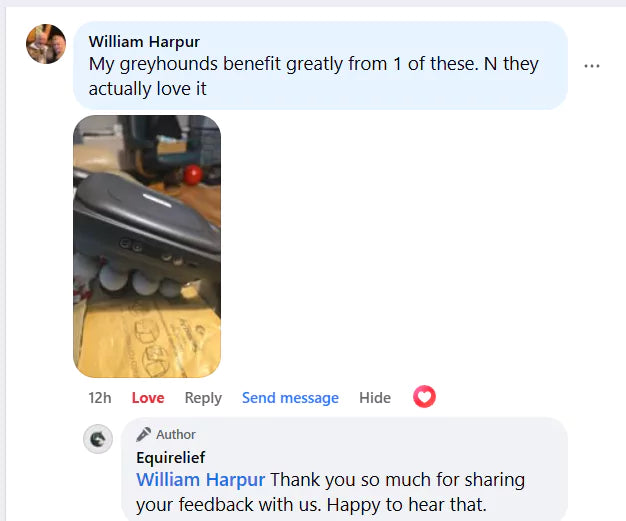Click the red heart reaction icon

(x=424, y=396)
